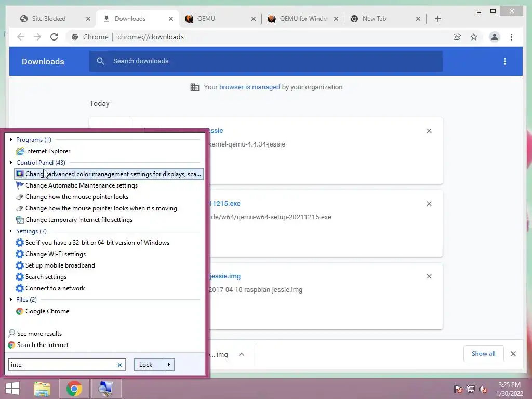Open Action Center flag in system tray
The height and width of the screenshot is (399, 532).
(x=458, y=389)
